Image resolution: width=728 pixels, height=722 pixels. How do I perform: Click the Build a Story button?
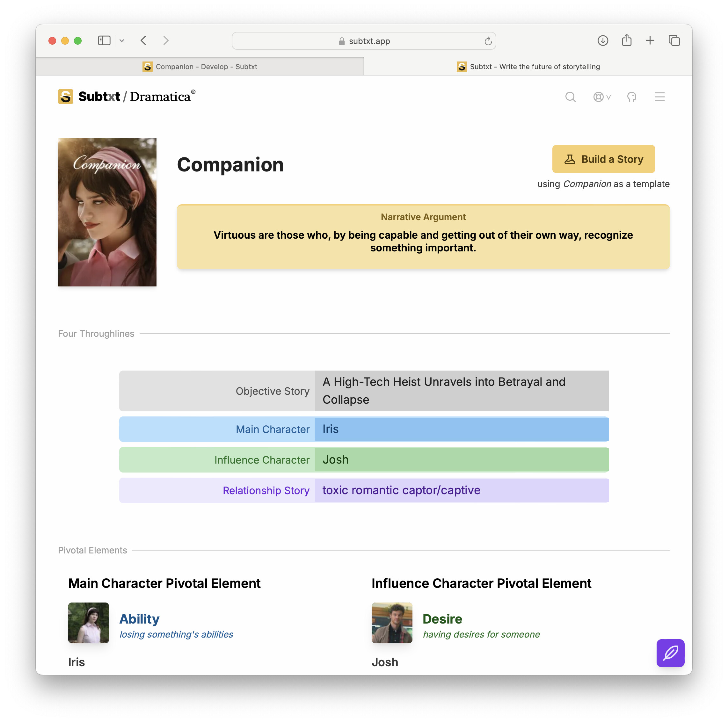(603, 159)
